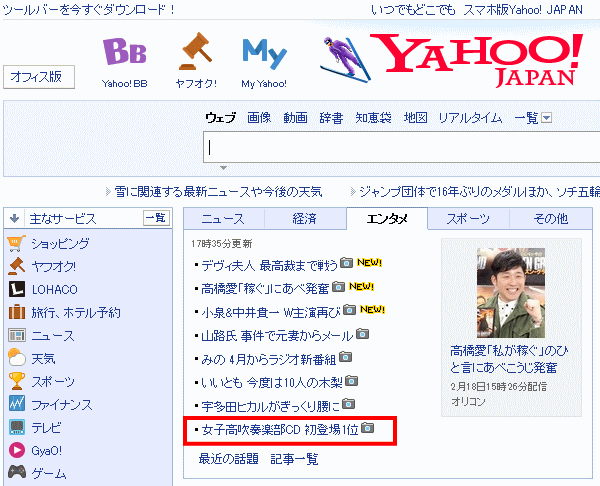This screenshot has height=486, width=600.
Task: Click camera icon beside 高橋愛 headline
Action: [339, 286]
